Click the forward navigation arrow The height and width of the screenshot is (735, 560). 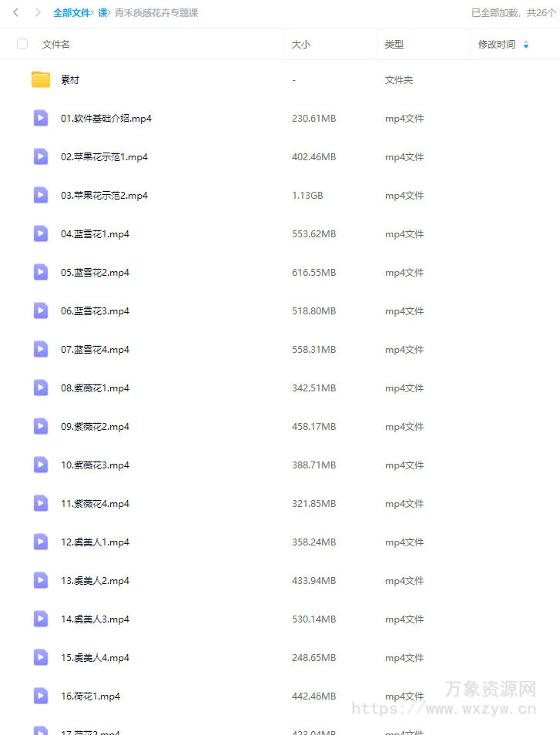[x=38, y=12]
